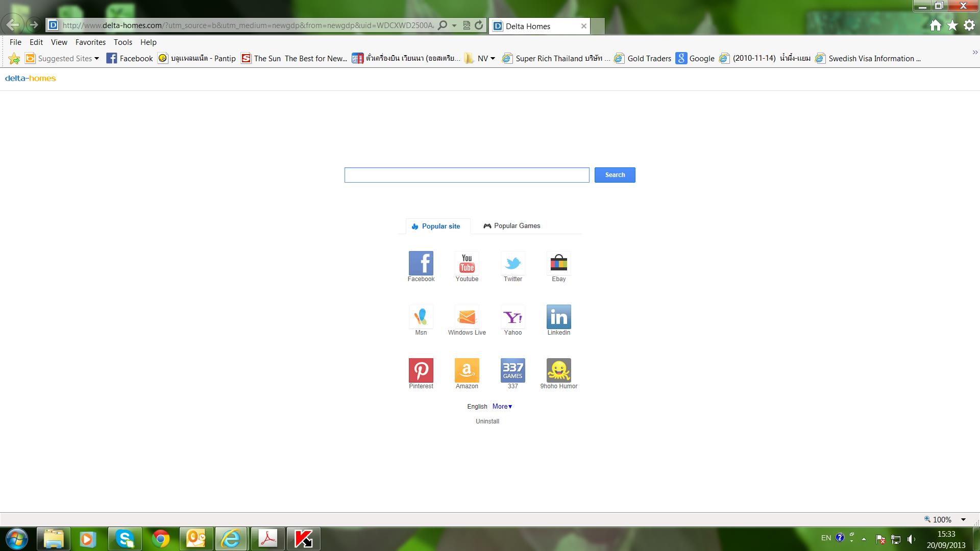The height and width of the screenshot is (551, 980).
Task: Open the Youtube site icon
Action: (x=467, y=263)
